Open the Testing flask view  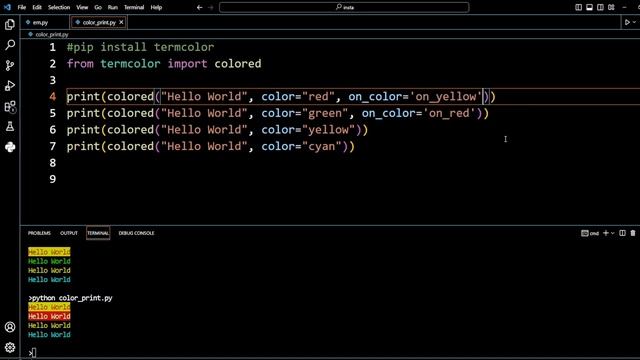10,127
